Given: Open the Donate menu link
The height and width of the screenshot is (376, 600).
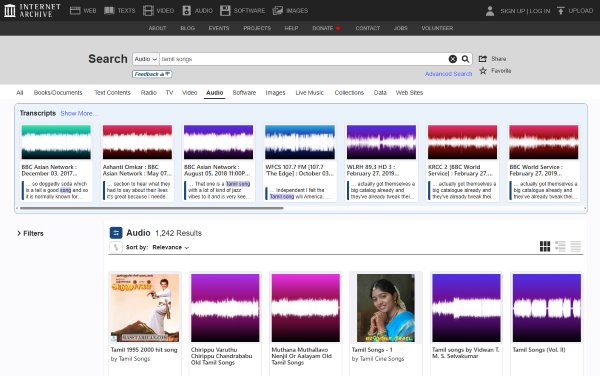Looking at the screenshot, I should [x=326, y=28].
